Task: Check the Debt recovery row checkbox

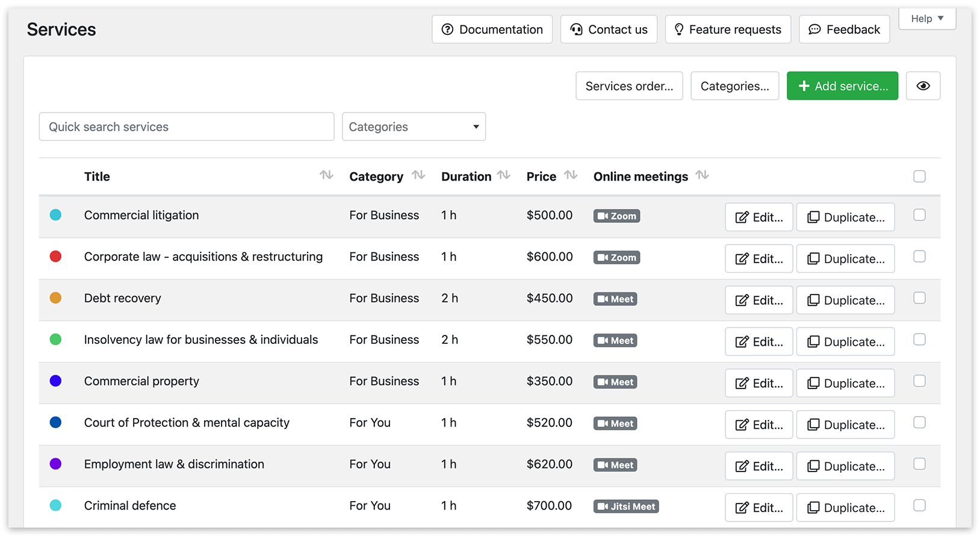Action: pos(919,298)
